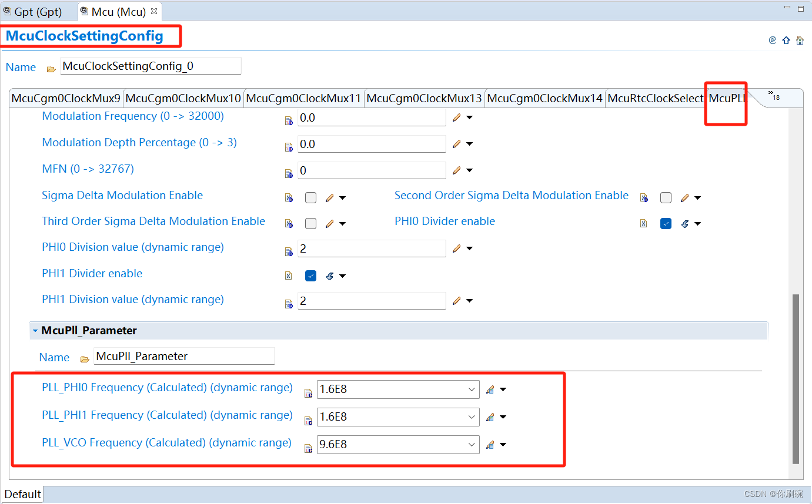
Task: Click the MFN (0 -> 32767) label link
Action: (88, 169)
